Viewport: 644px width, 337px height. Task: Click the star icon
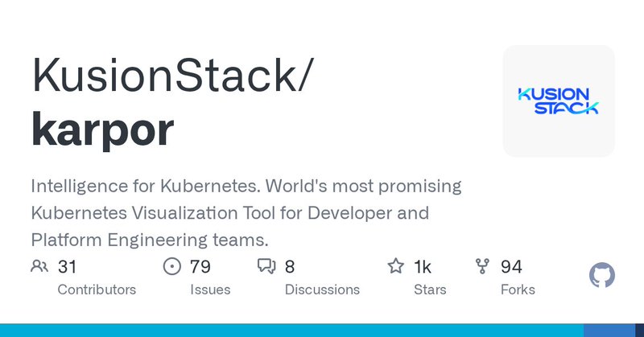point(395,266)
